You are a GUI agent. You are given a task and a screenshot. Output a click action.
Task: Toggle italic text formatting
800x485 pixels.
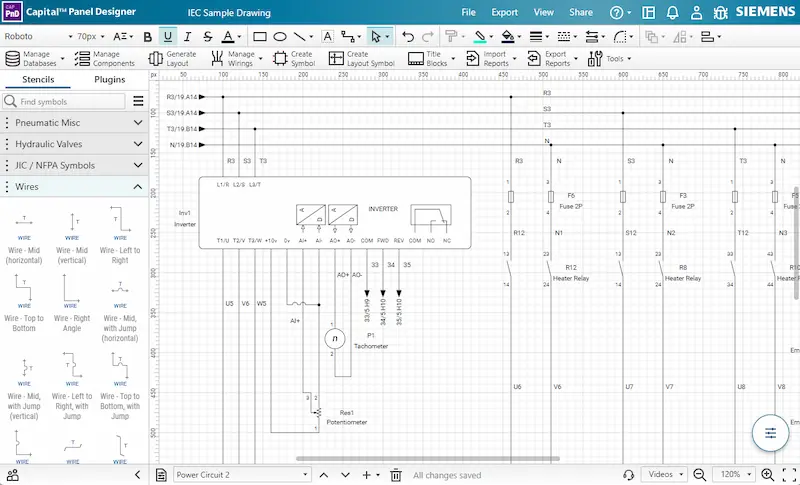pyautogui.click(x=188, y=36)
